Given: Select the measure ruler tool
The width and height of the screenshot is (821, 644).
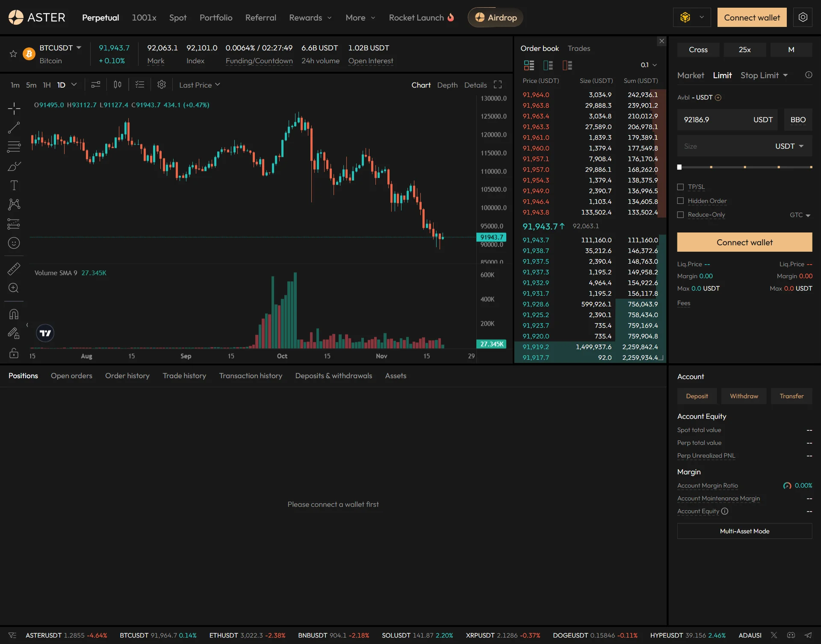Looking at the screenshot, I should (x=14, y=268).
